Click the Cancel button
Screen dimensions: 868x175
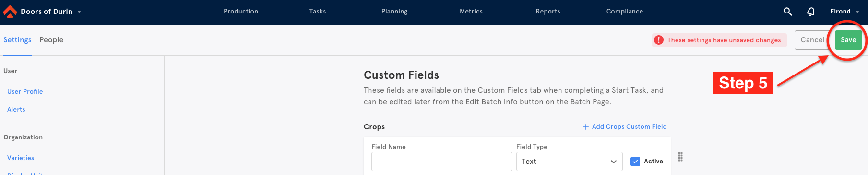(x=812, y=40)
